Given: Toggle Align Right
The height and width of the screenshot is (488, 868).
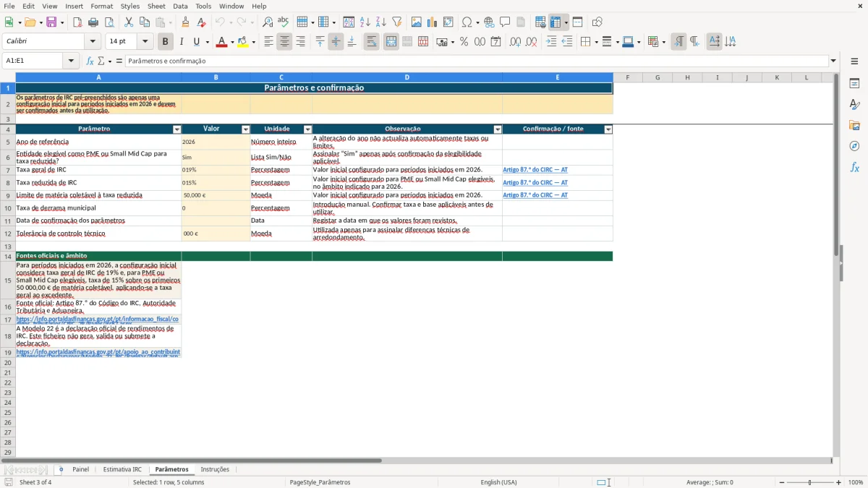Looking at the screenshot, I should (x=300, y=42).
